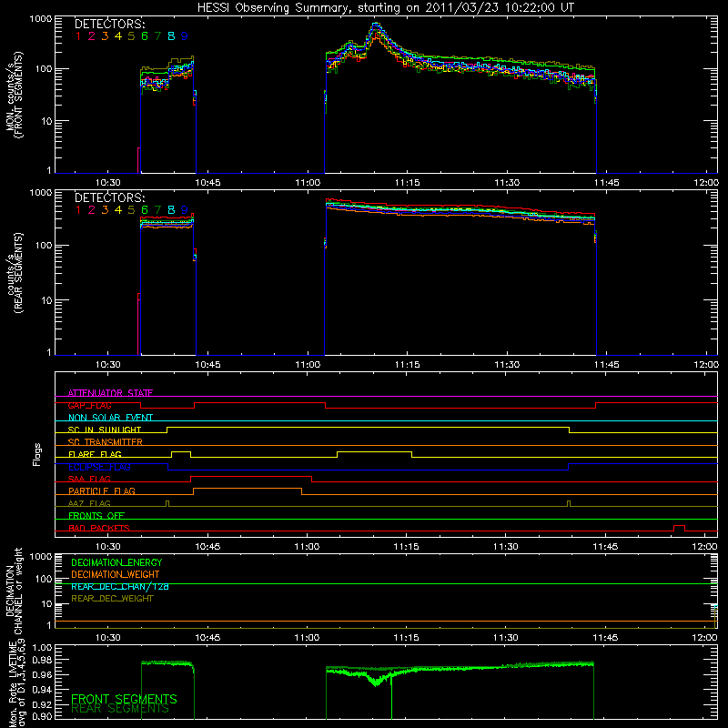Click the DECIMATION_WEIGHT legend entry

pyautogui.click(x=116, y=574)
